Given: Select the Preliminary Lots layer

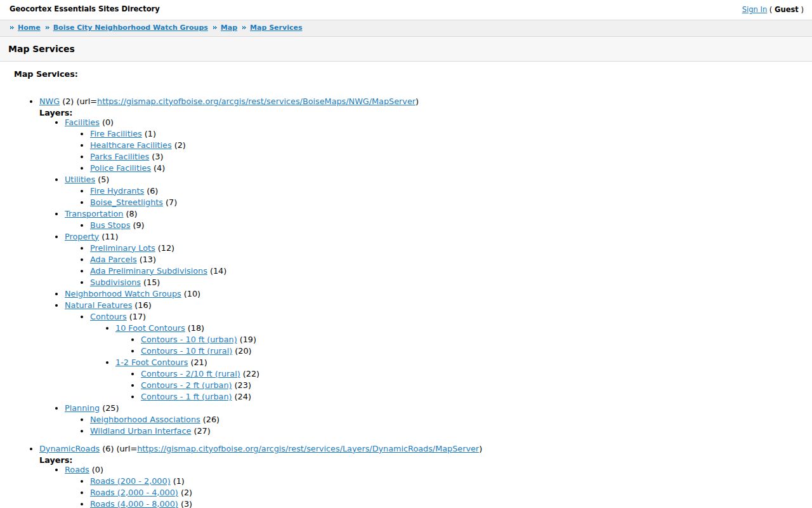Looking at the screenshot, I should coord(122,248).
